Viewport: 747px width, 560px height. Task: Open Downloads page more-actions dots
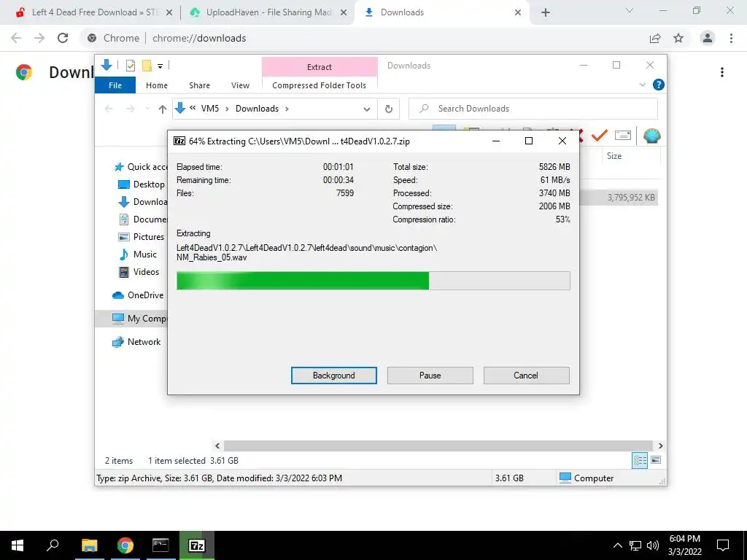click(722, 72)
